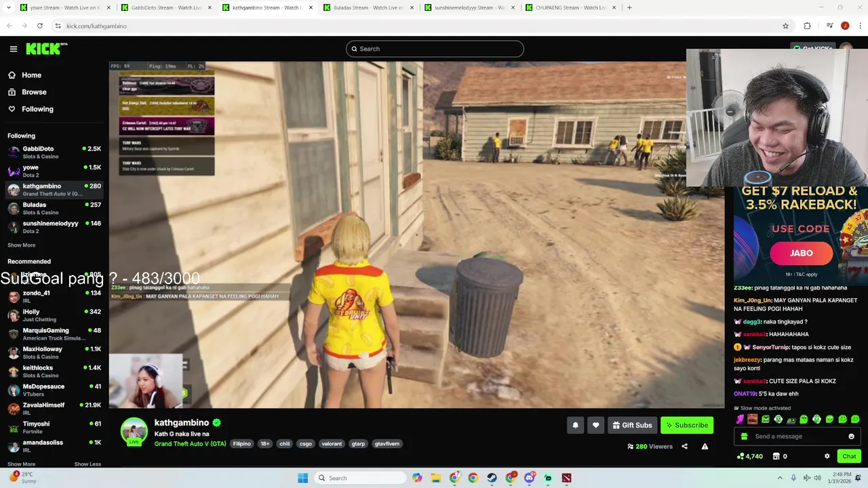Switch to yowe Stream browser tab

[64, 7]
